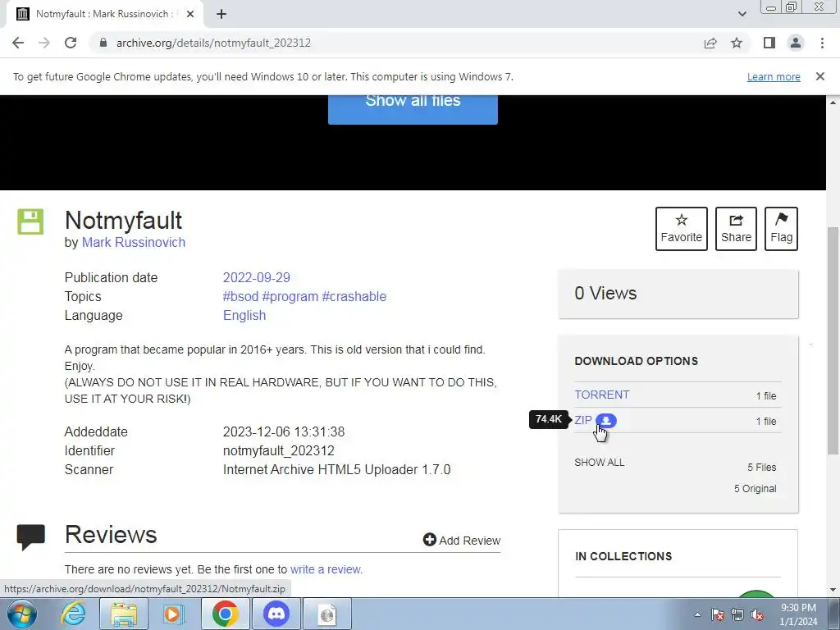
Task: Open the taskbar clock 9:30 PM
Action: point(798,614)
